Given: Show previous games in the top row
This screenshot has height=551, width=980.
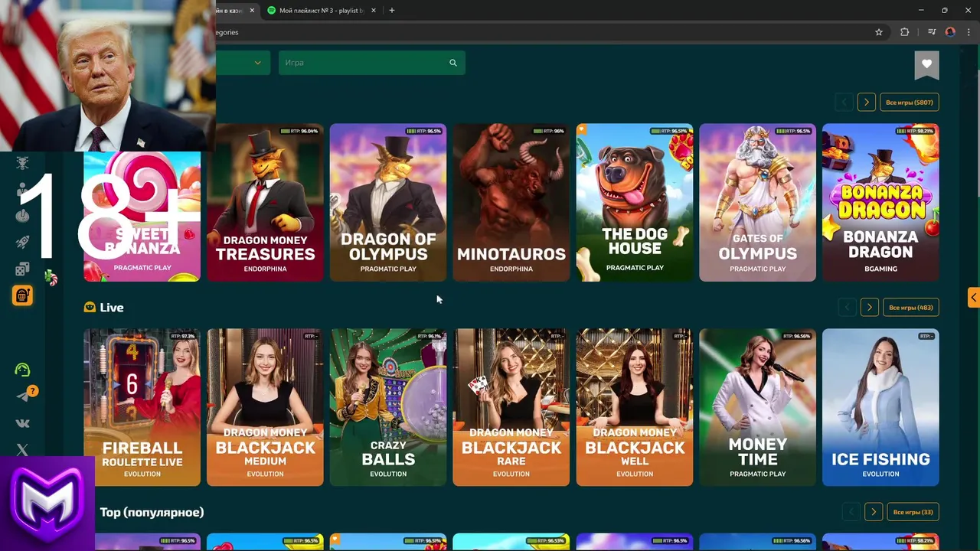Looking at the screenshot, I should [844, 103].
